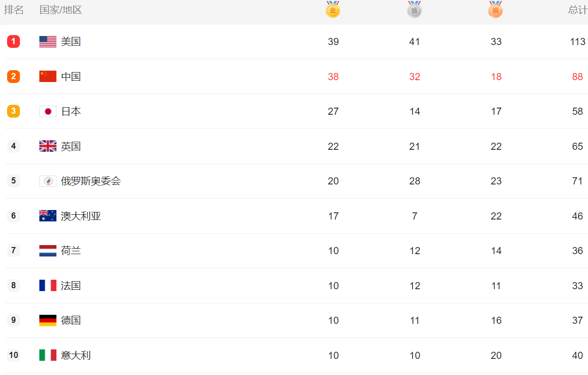This screenshot has height=375, width=588.
Task: Click the Australia flag icon
Action: (48, 216)
